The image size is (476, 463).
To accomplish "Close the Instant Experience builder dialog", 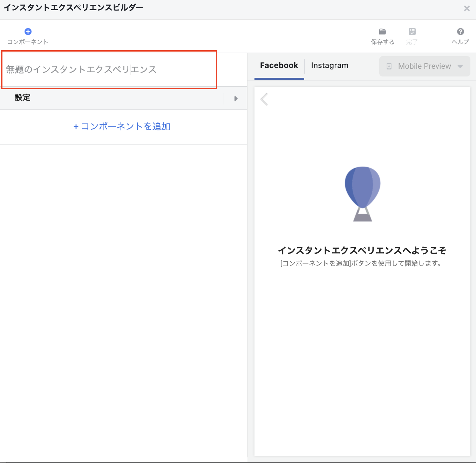I will 467,8.
